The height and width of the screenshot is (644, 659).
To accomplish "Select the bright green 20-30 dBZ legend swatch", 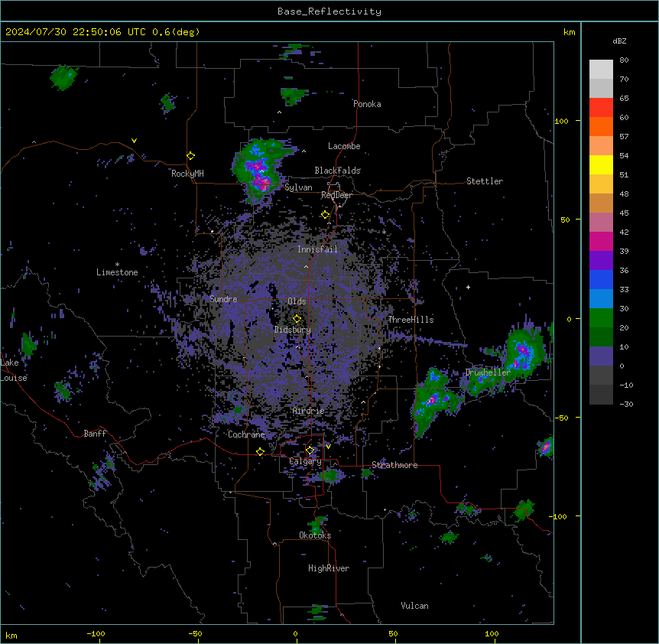I will pos(601,318).
